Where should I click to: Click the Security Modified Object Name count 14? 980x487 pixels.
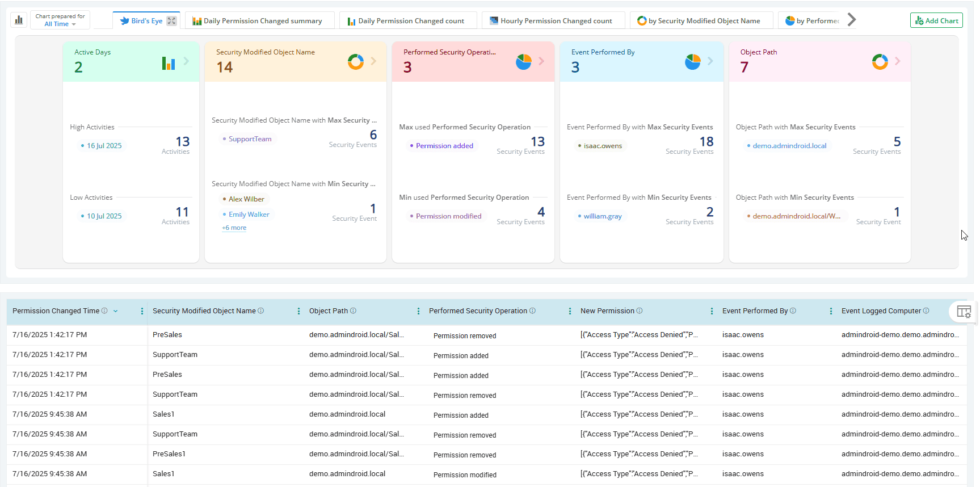[x=225, y=67]
